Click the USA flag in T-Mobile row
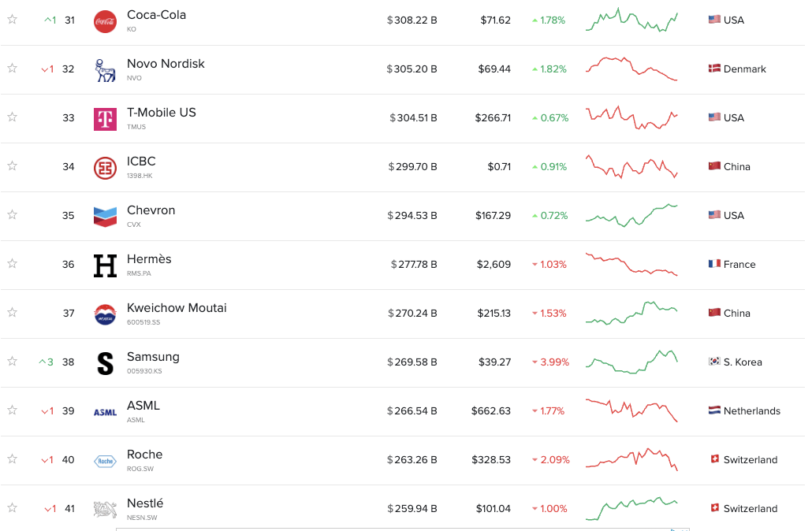Viewport: 812px width, 531px height. [714, 117]
